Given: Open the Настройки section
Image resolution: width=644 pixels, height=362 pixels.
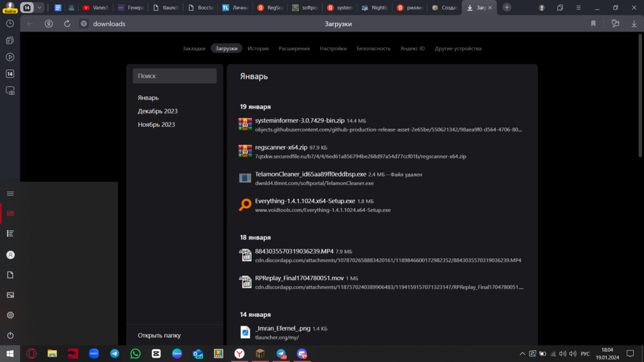Looking at the screenshot, I should [x=333, y=48].
